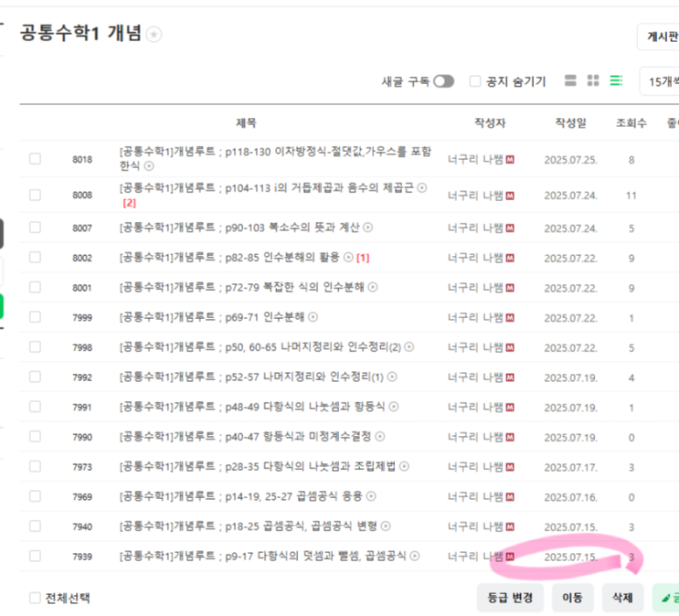
Task: Click video icon beside p69-71 인수분해 post
Action: (x=313, y=317)
